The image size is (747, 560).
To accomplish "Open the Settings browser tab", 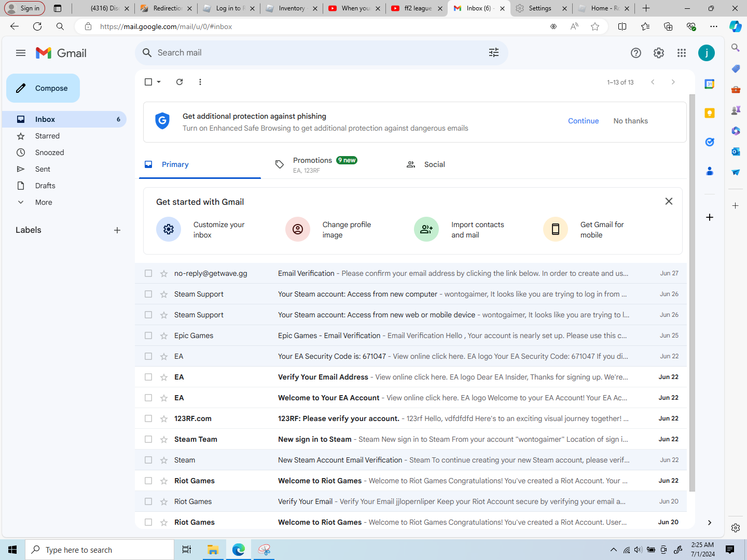I will 541,8.
